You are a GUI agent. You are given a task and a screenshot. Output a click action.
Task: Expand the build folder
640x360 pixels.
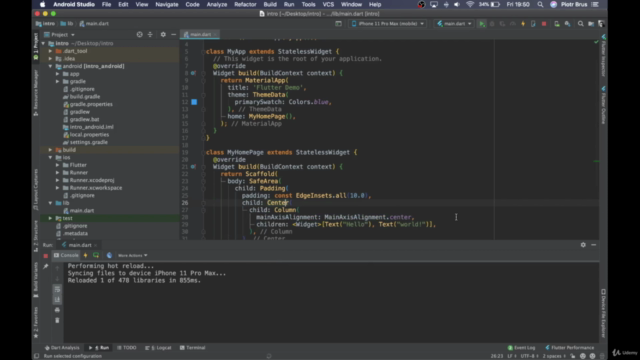coord(50,150)
